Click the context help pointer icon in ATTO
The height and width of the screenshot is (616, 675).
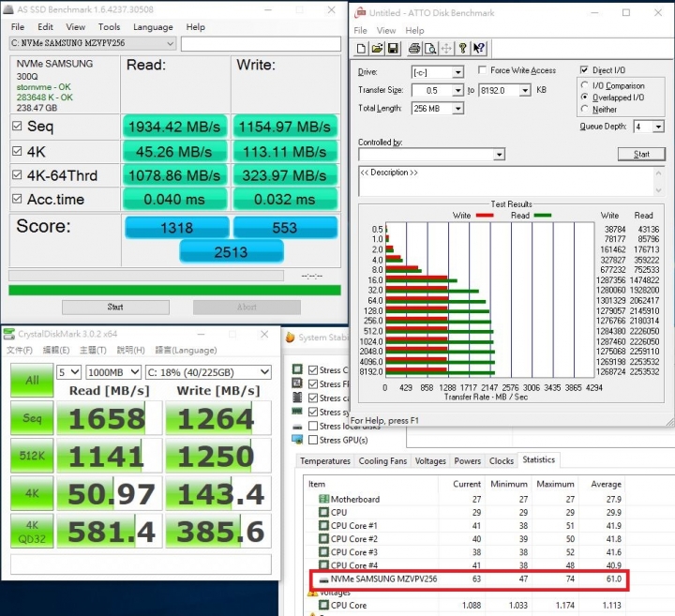(479, 48)
